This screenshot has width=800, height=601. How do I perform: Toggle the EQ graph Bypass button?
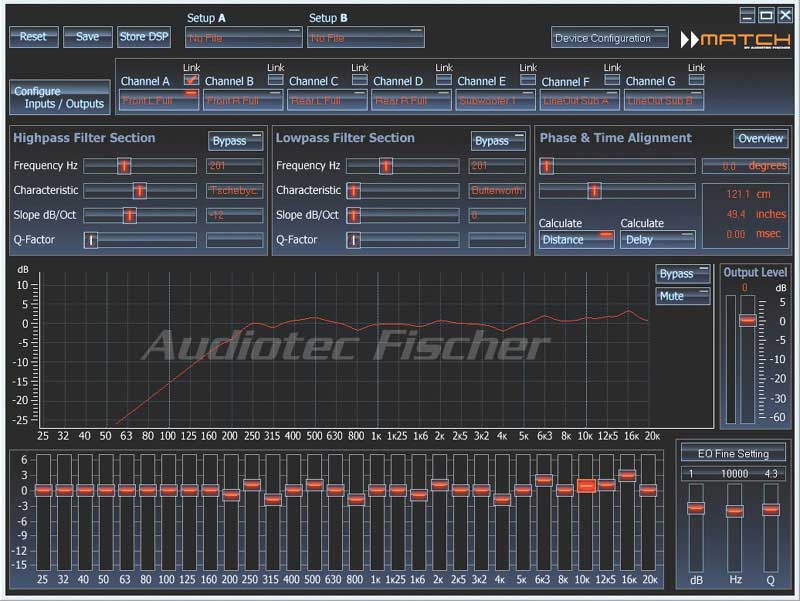(683, 274)
